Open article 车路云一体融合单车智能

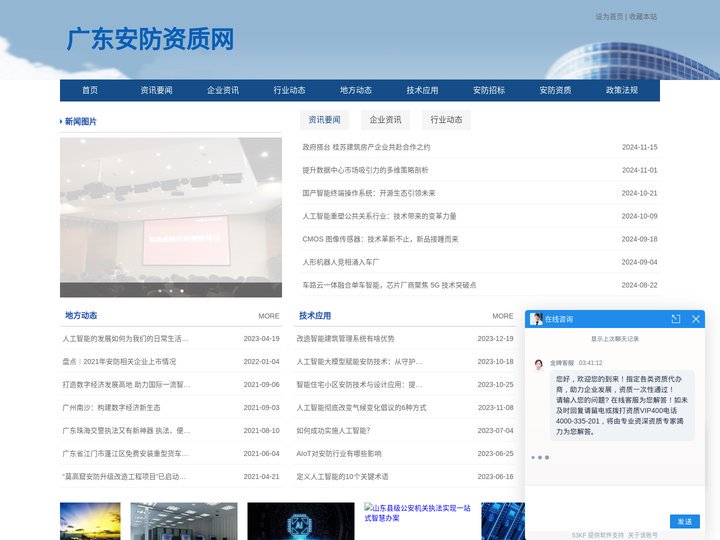(x=389, y=285)
